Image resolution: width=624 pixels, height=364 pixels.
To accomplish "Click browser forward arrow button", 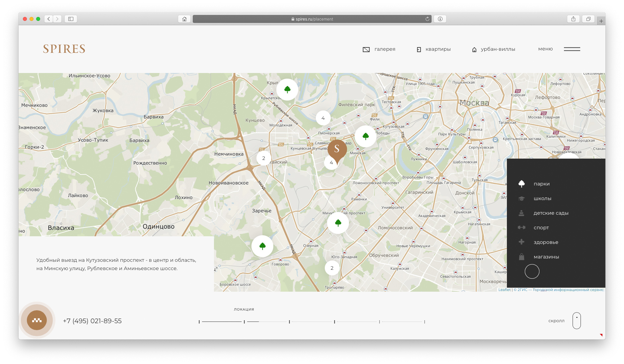I will coord(57,19).
